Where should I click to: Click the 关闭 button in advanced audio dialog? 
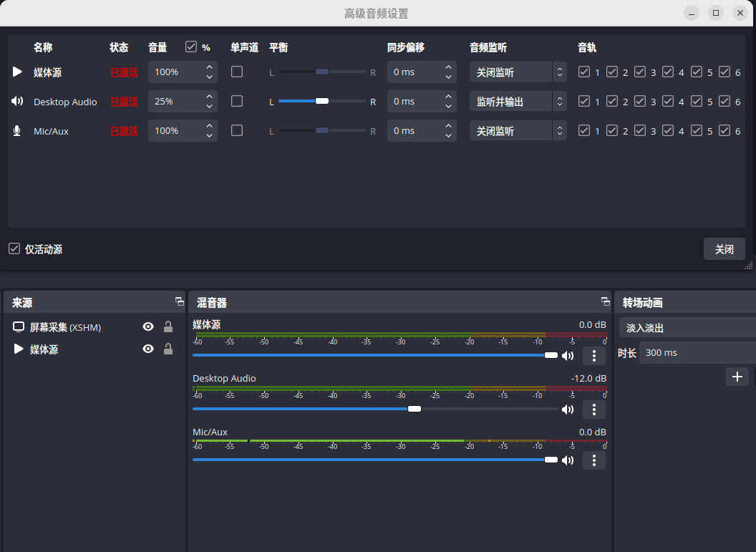[724, 249]
